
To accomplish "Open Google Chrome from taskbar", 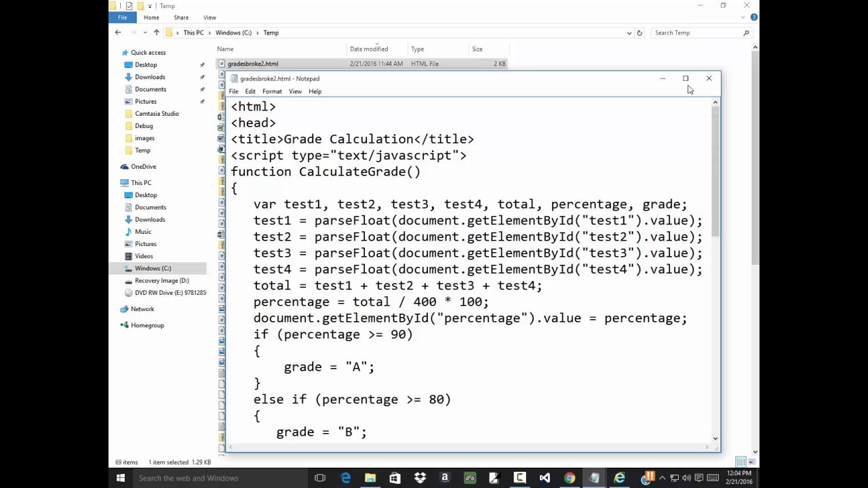I will 570,478.
